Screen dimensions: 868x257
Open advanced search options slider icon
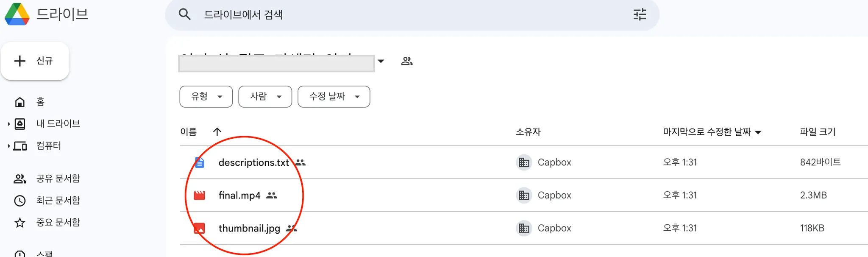[x=640, y=14]
